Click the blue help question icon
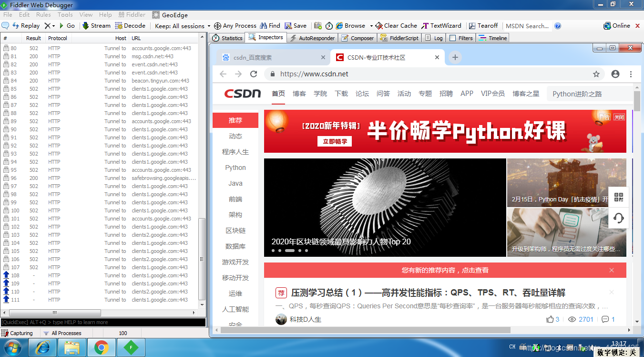644x357 pixels. [x=558, y=26]
